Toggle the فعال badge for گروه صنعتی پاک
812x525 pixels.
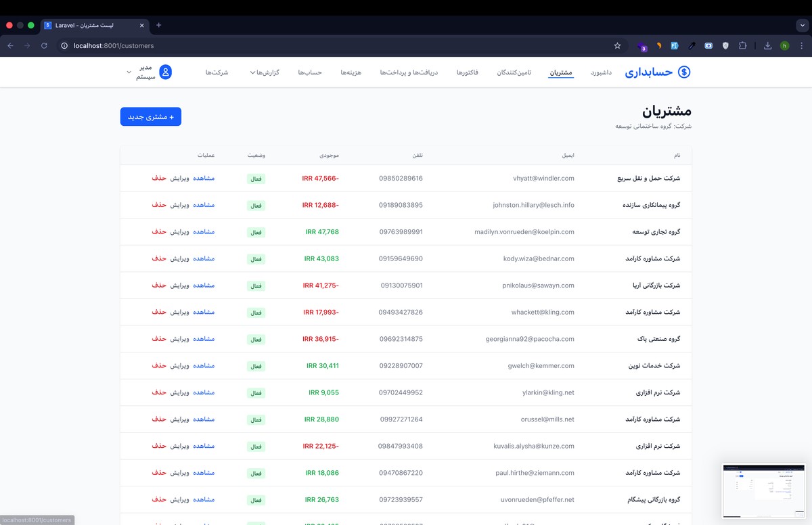pyautogui.click(x=256, y=339)
